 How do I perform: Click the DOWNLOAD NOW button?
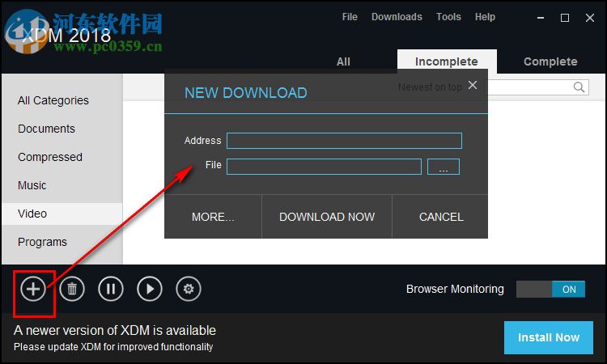point(327,217)
